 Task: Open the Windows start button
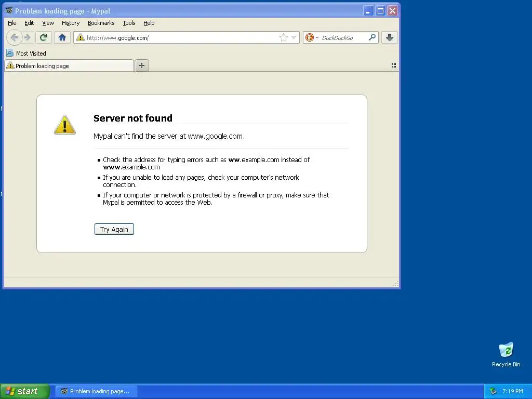pos(25,391)
